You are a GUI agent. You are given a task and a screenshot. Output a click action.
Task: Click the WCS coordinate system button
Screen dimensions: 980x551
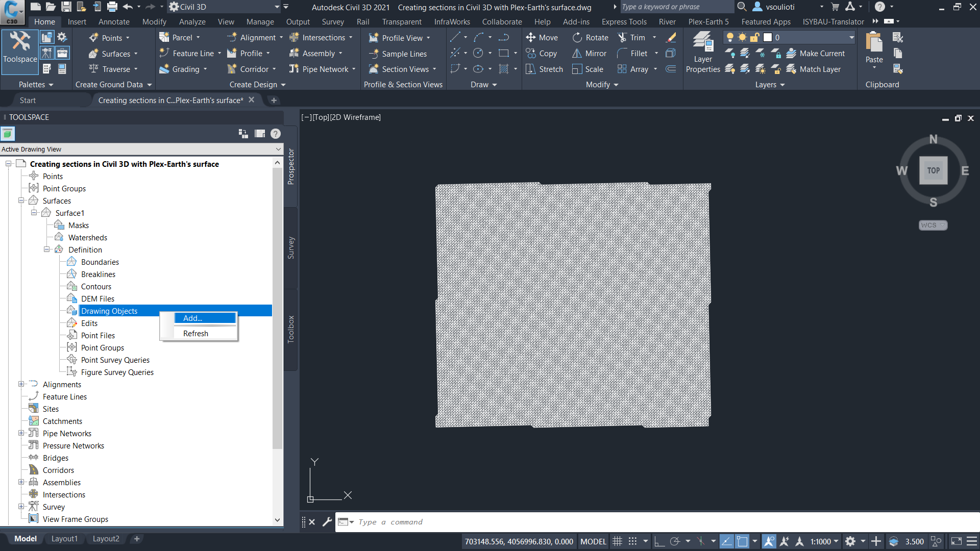click(933, 225)
